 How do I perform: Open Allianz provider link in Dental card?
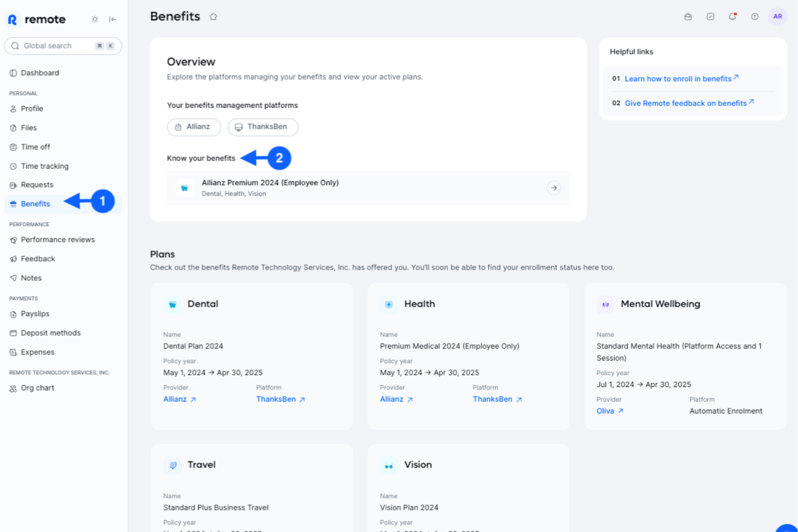[180, 399]
